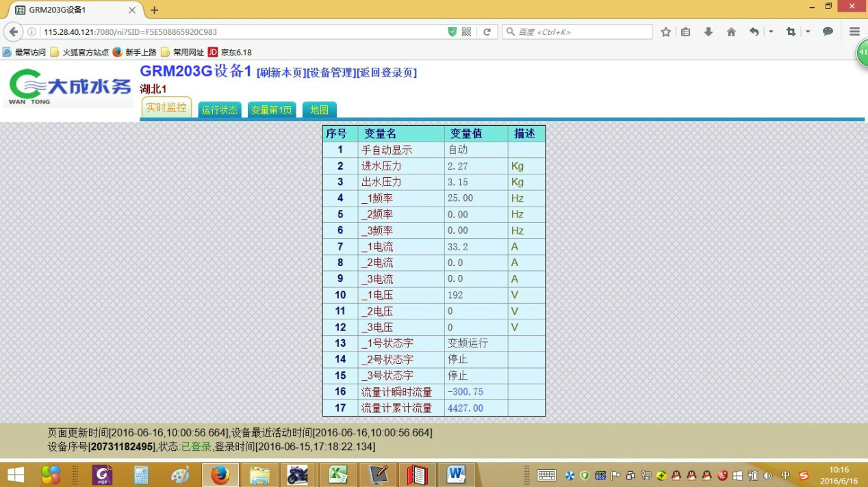This screenshot has width=868, height=487.
Task: Show the bookmarks list toolbar icon
Action: (685, 32)
